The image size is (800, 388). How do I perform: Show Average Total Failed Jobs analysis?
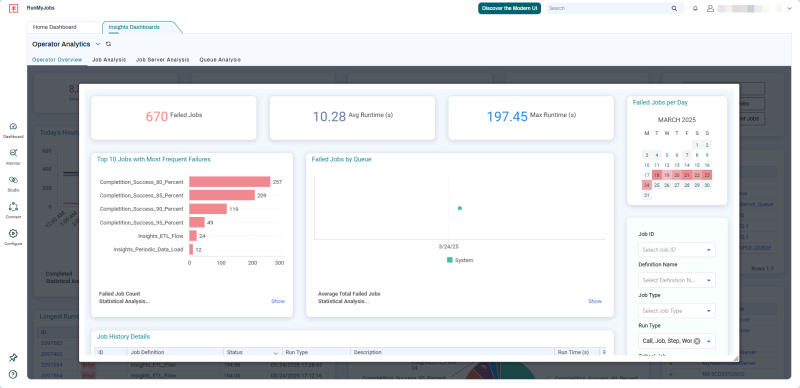[x=595, y=301]
